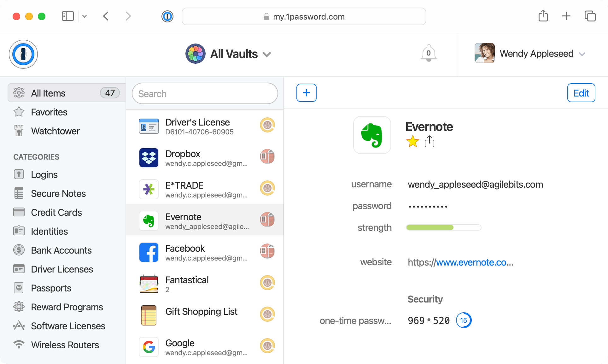608x364 pixels.
Task: Select the Logins category icon
Action: pos(19,174)
